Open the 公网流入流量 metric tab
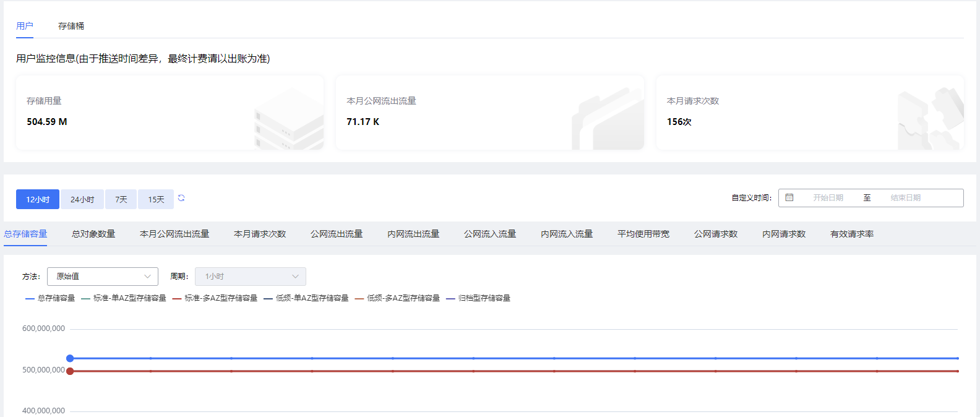The image size is (980, 417). pos(490,234)
